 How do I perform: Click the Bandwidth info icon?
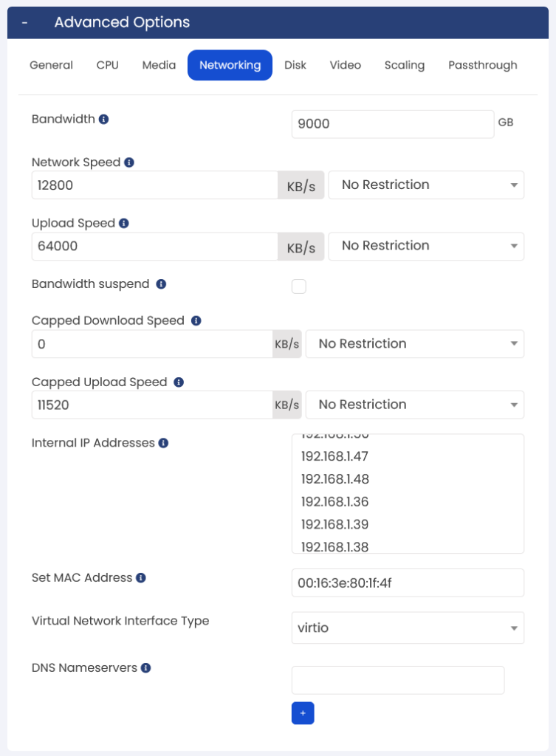click(103, 119)
